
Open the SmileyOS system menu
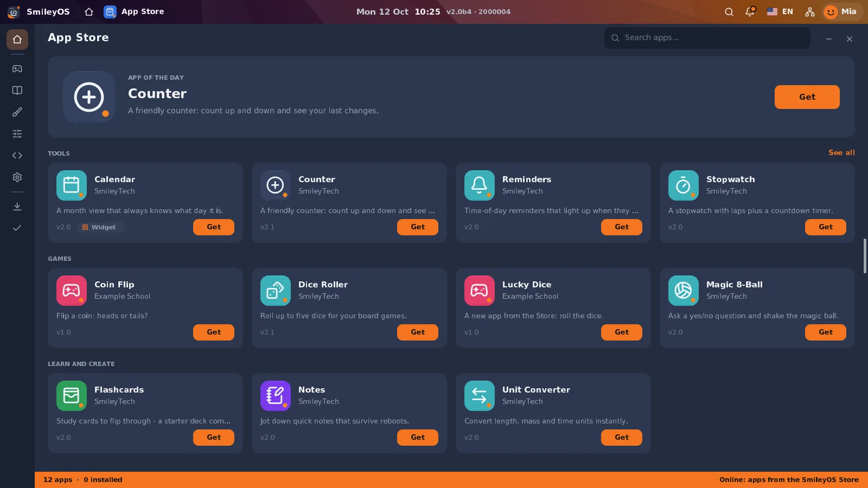pyautogui.click(x=39, y=11)
